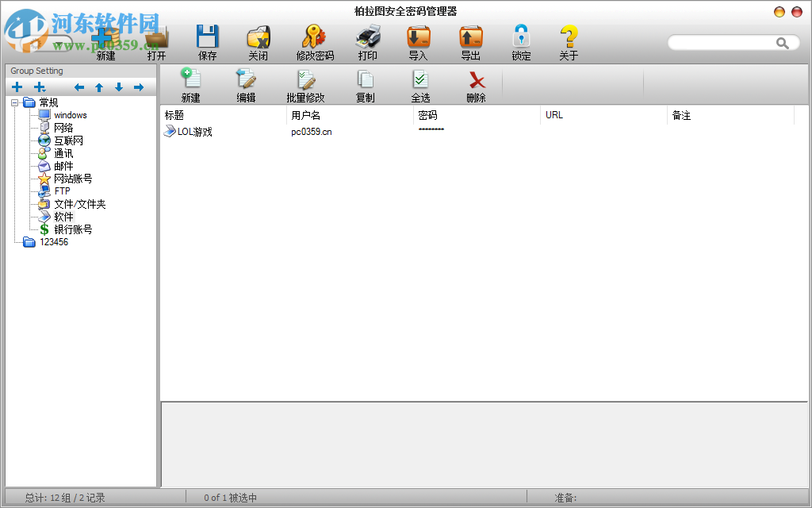Image resolution: width=812 pixels, height=508 pixels.
Task: Click the 全选 select-all icon
Action: point(420,84)
